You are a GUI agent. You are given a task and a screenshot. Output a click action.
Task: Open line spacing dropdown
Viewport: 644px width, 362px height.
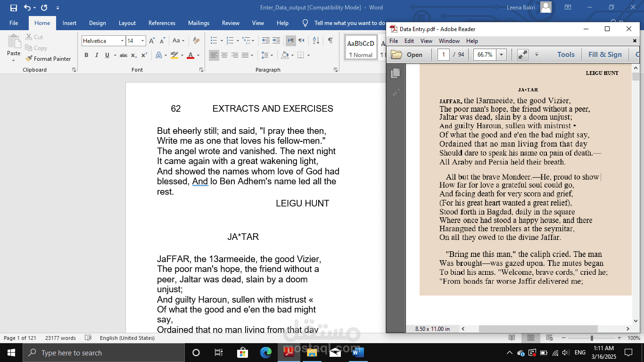(267, 55)
